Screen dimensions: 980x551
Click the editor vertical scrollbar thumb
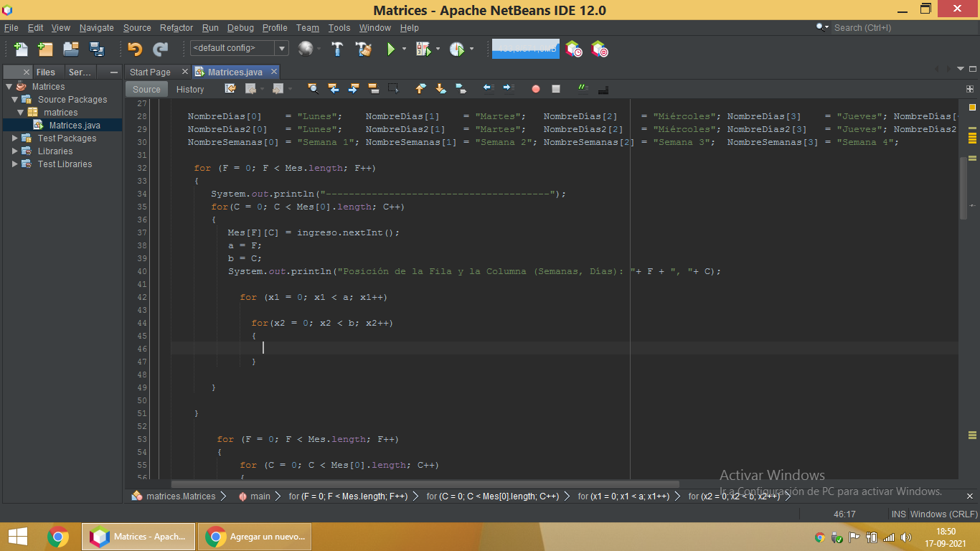point(963,188)
